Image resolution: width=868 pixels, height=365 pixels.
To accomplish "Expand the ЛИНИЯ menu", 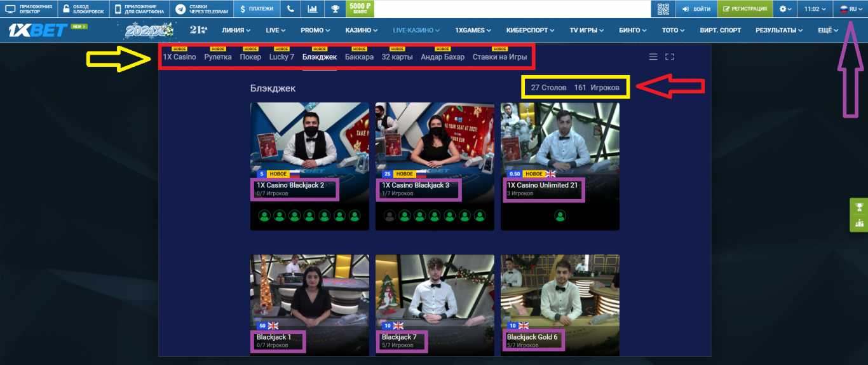I will (x=236, y=30).
